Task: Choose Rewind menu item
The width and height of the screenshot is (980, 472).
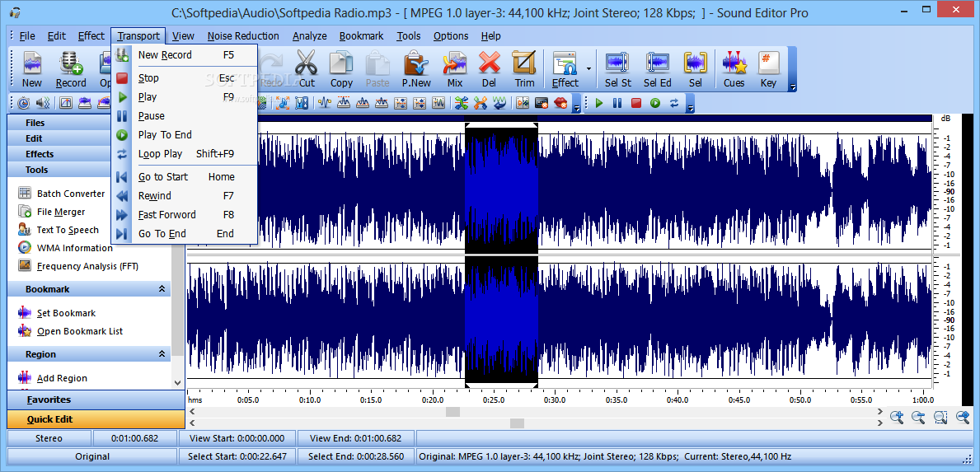Action: click(x=185, y=196)
